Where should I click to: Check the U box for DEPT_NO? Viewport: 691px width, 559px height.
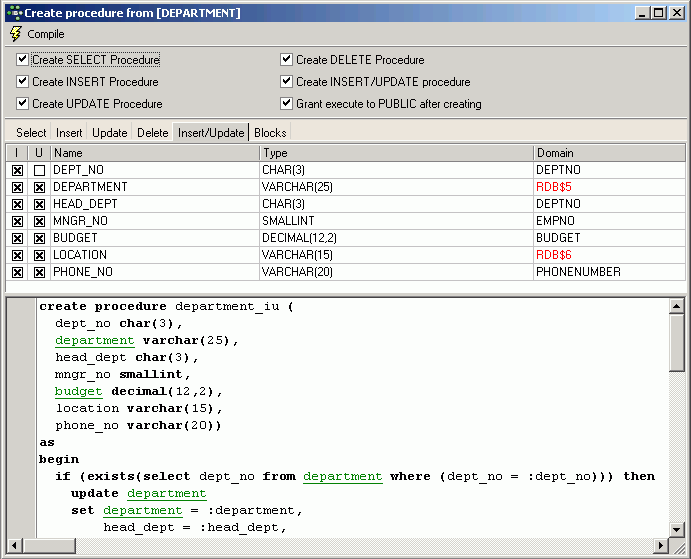[39, 170]
